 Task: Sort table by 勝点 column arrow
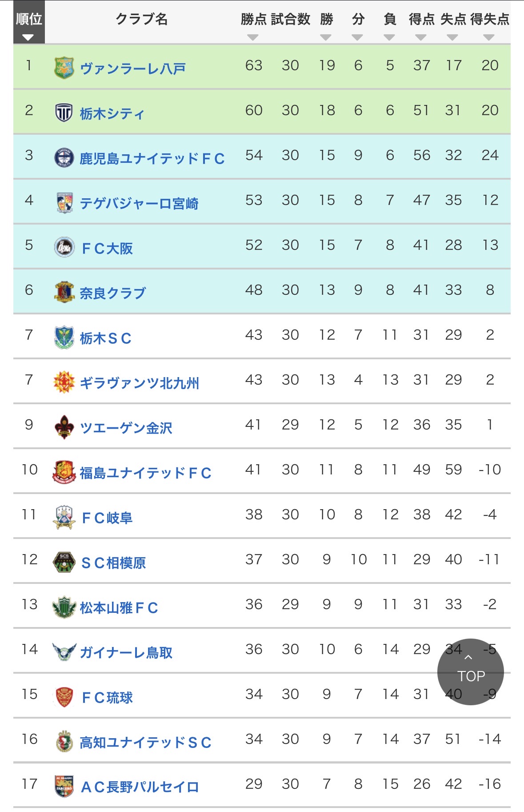tap(253, 37)
